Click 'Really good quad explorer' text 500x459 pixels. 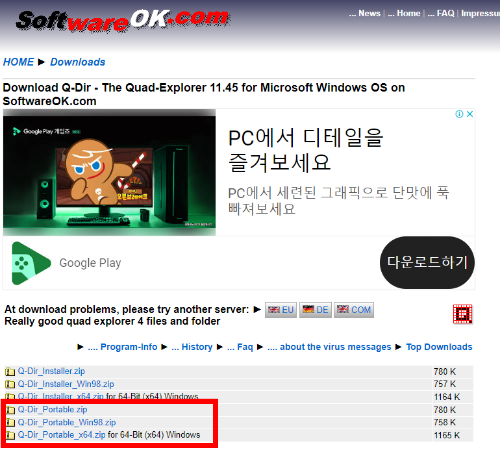click(x=112, y=321)
